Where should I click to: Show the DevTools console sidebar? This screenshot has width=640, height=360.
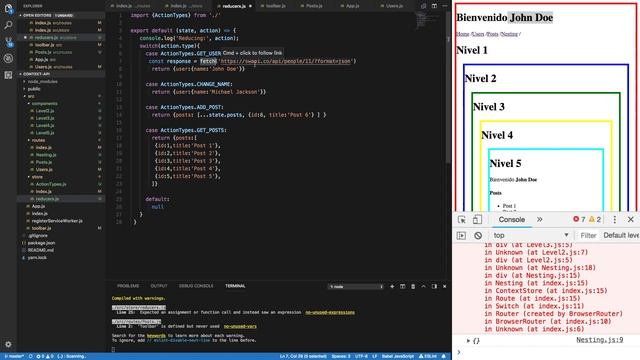click(x=461, y=236)
